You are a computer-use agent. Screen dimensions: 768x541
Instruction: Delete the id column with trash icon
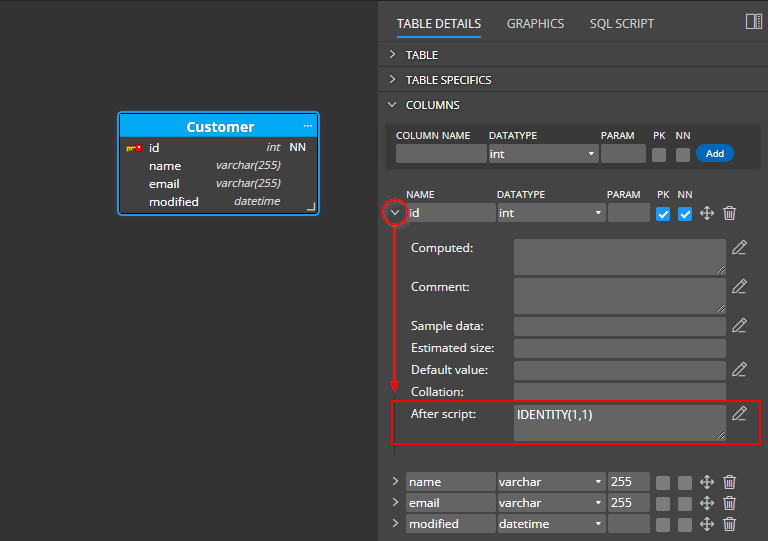[x=729, y=213]
